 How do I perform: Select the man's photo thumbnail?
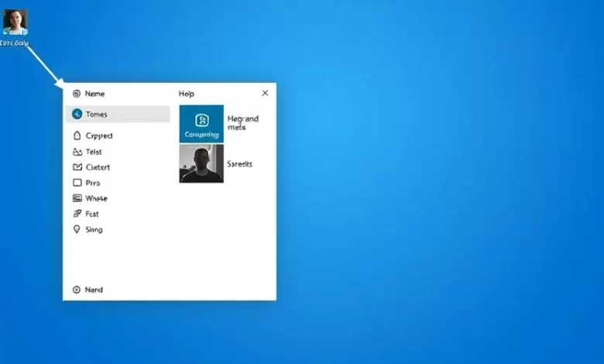pyautogui.click(x=201, y=163)
